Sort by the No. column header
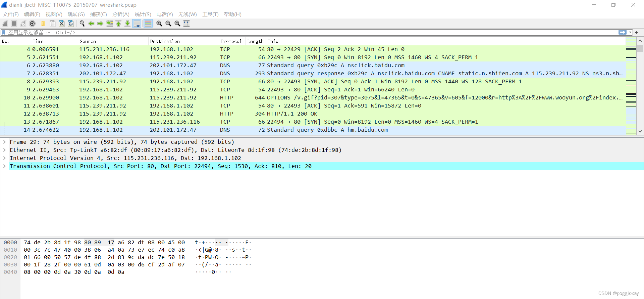 tap(16, 41)
